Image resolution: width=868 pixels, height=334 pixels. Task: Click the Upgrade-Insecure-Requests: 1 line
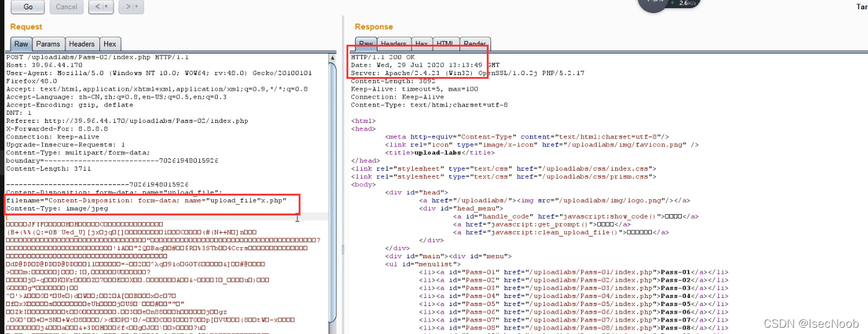tap(66, 145)
